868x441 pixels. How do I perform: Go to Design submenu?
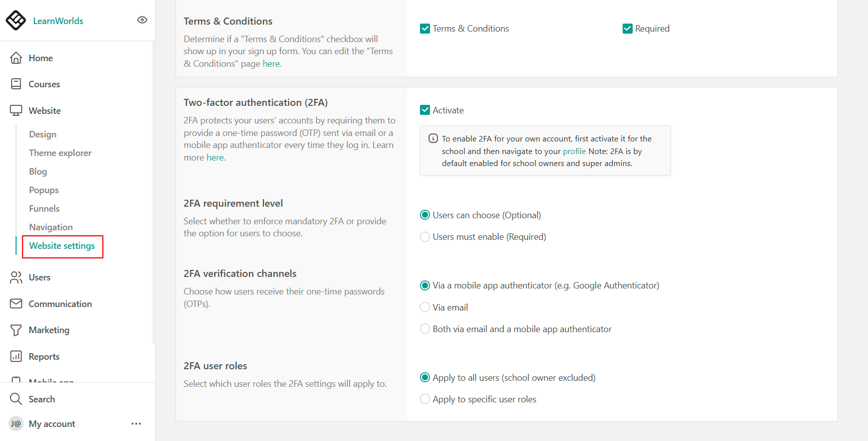43,134
